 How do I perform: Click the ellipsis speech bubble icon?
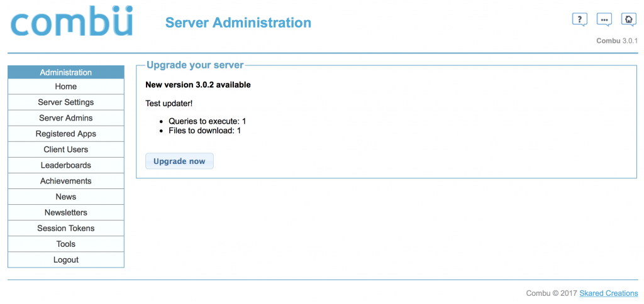pyautogui.click(x=604, y=19)
